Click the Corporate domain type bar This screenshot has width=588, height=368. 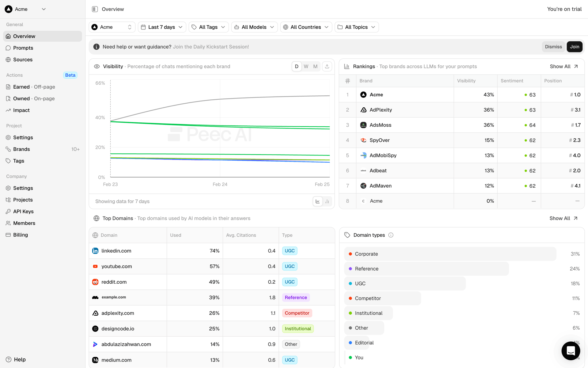(x=450, y=254)
